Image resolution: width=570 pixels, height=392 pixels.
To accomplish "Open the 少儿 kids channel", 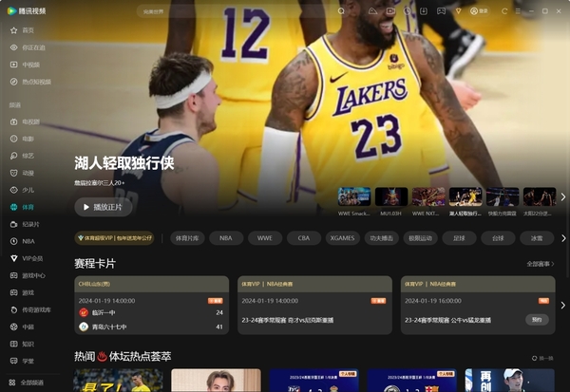I will [22, 190].
